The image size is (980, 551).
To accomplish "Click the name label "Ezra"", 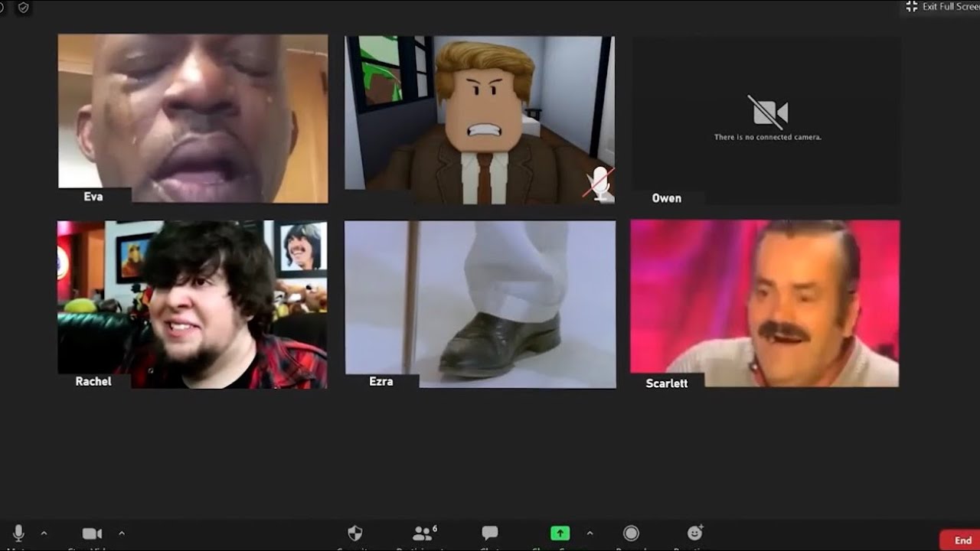I will 381,381.
